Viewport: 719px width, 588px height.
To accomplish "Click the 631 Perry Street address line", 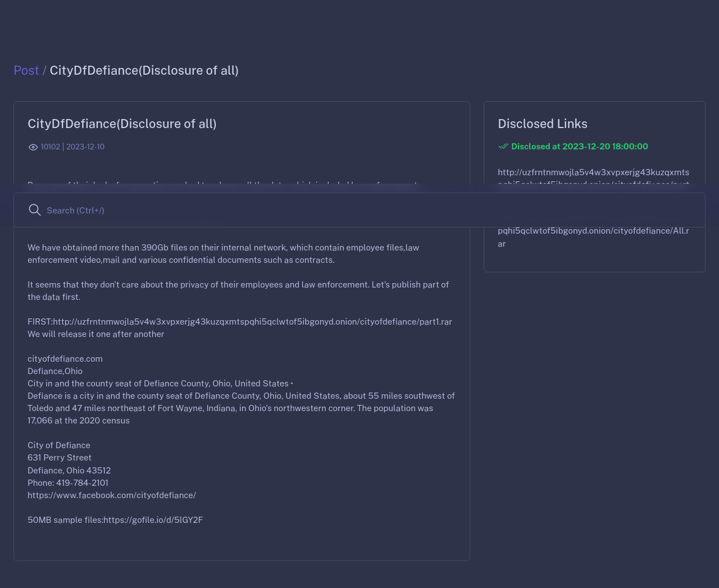I will pos(60,458).
